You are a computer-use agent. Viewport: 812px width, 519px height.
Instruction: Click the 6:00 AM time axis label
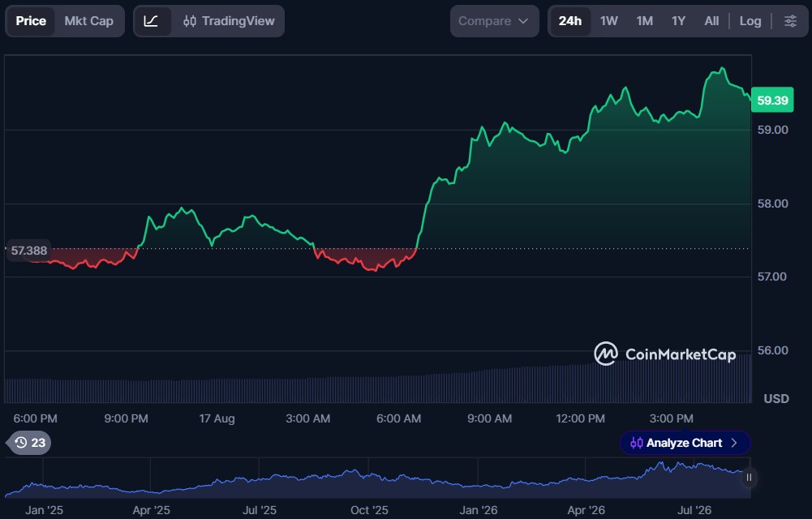399,418
